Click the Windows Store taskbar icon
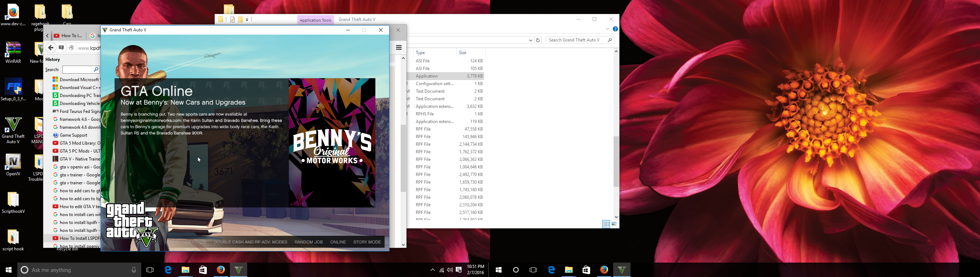Viewport: 980px width, 277px height. 203,270
